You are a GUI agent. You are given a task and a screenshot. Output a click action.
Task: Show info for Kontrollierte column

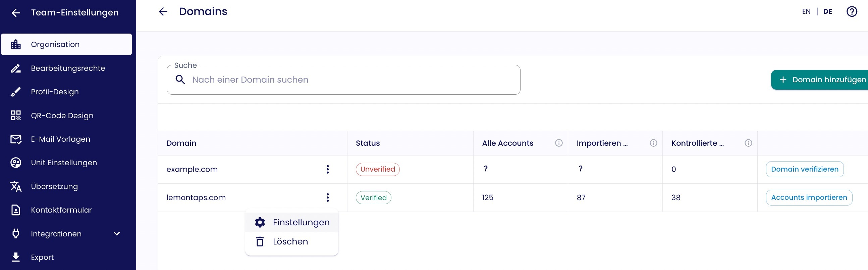[x=748, y=143]
